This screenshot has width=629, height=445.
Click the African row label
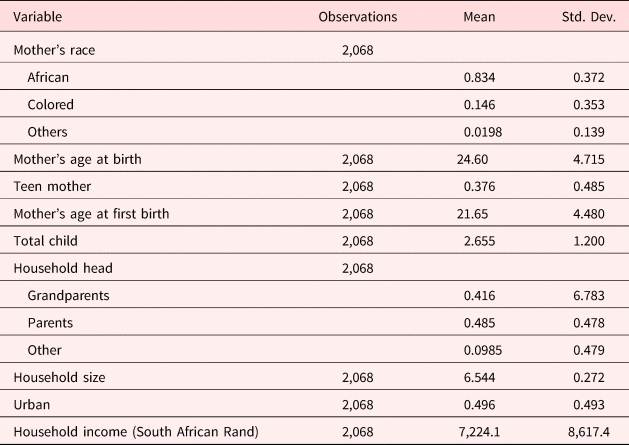point(49,75)
